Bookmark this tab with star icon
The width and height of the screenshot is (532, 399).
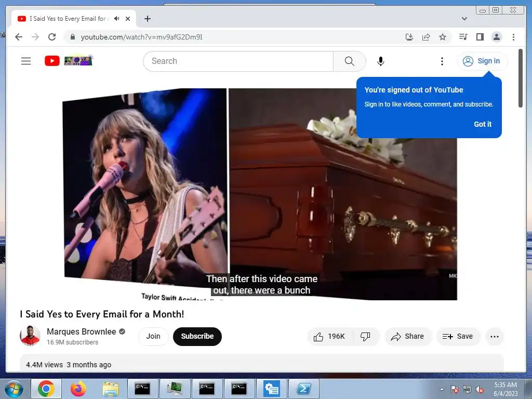(443, 37)
